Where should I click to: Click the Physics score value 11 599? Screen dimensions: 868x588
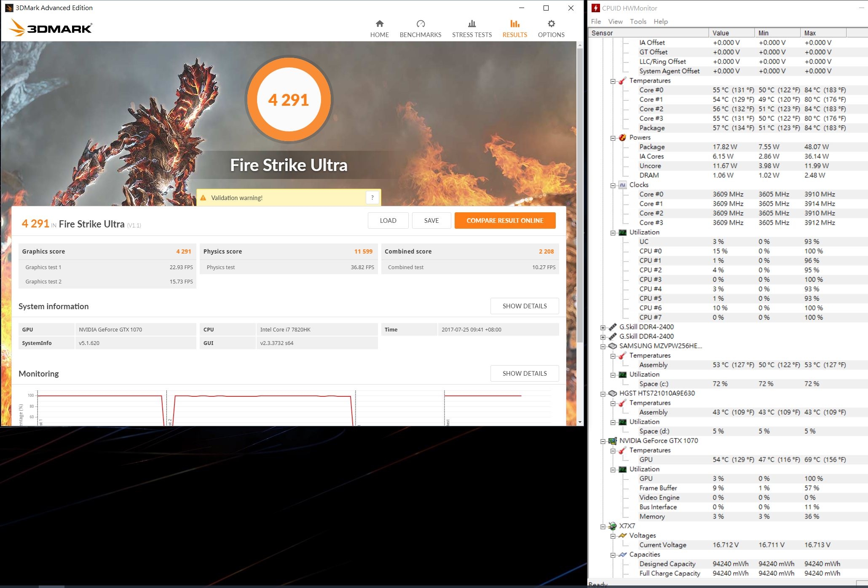coord(363,251)
